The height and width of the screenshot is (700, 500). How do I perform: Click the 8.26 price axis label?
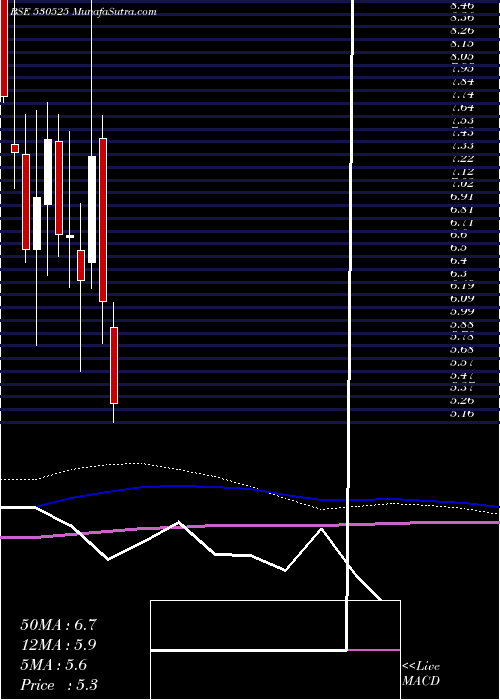[x=462, y=31]
